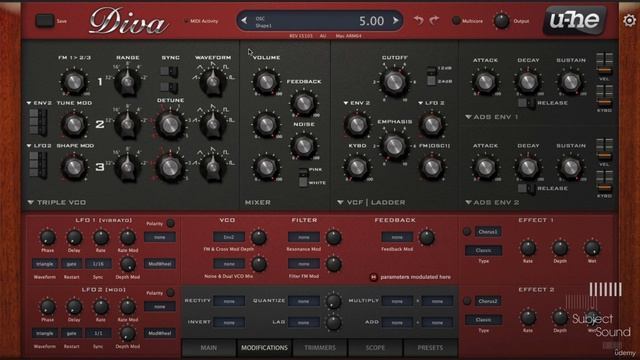Click the mixer Noise knob

click(x=304, y=146)
